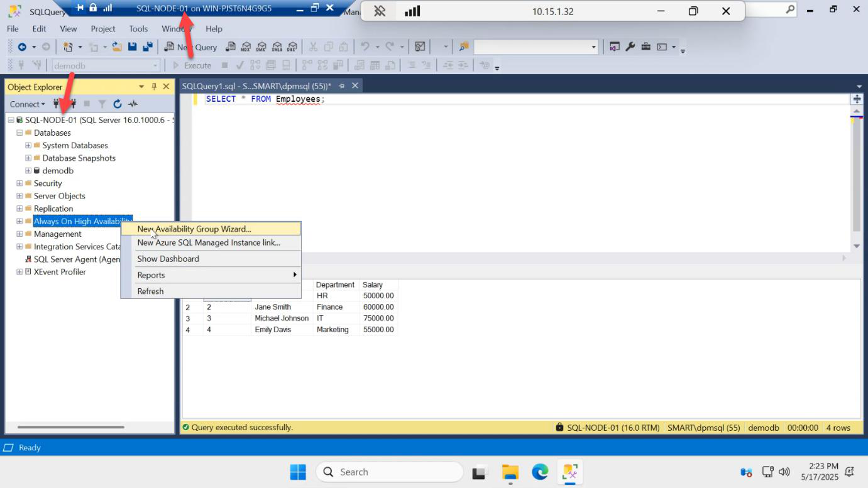Click the 75000.00 salary cell
This screenshot has width=868, height=488.
378,318
